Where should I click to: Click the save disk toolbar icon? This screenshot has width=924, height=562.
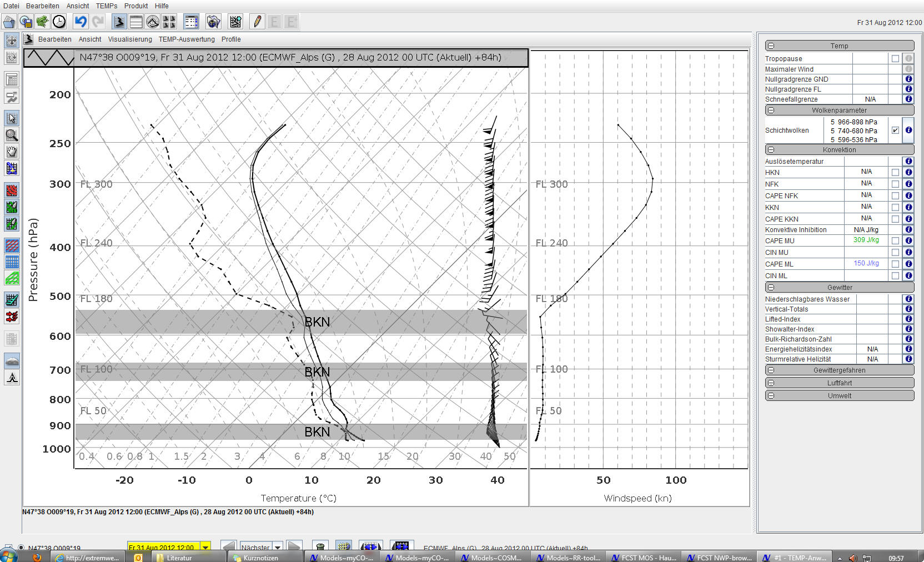coord(26,22)
